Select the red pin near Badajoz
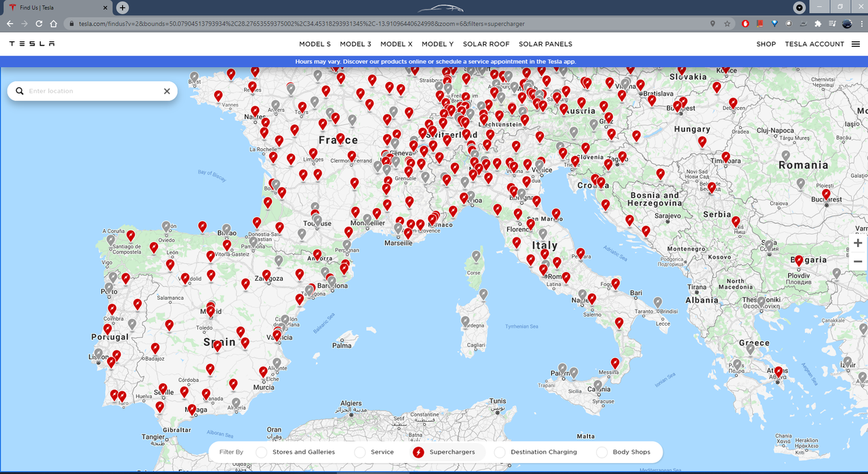 155,349
